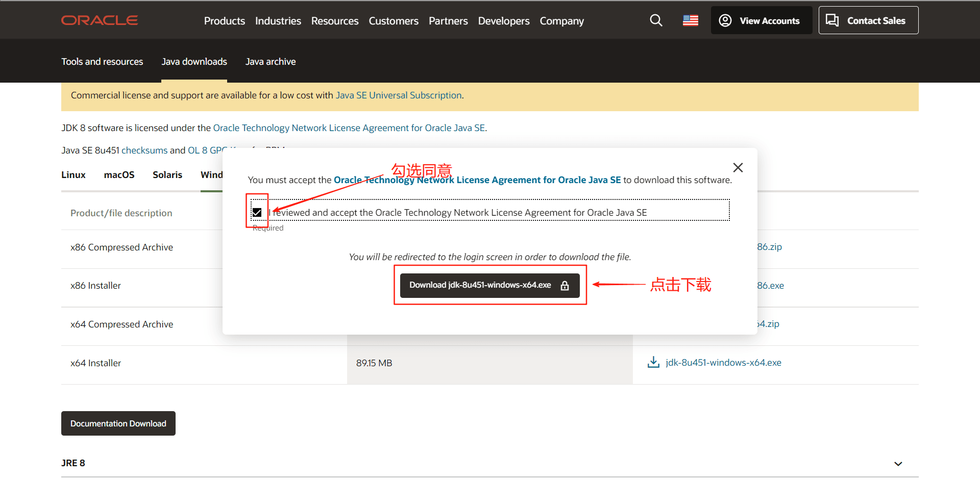Change country via US flag icon

pyautogui.click(x=690, y=20)
